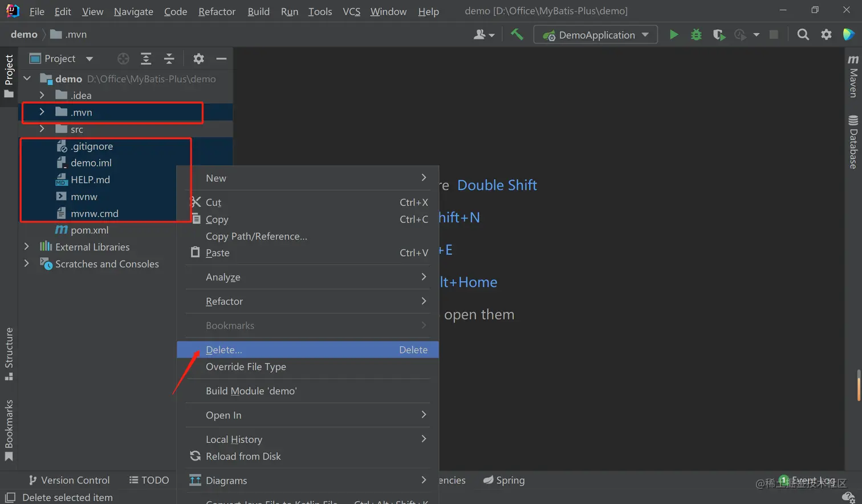Screen dimensions: 862x504
Task: Open the Open In submenu
Action: (308, 415)
